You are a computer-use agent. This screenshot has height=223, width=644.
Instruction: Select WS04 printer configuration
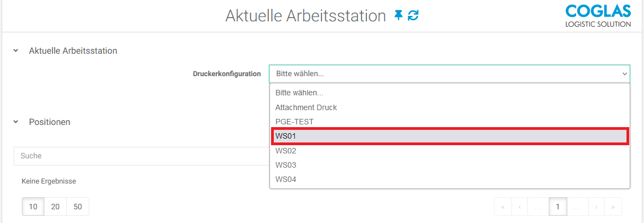click(286, 179)
